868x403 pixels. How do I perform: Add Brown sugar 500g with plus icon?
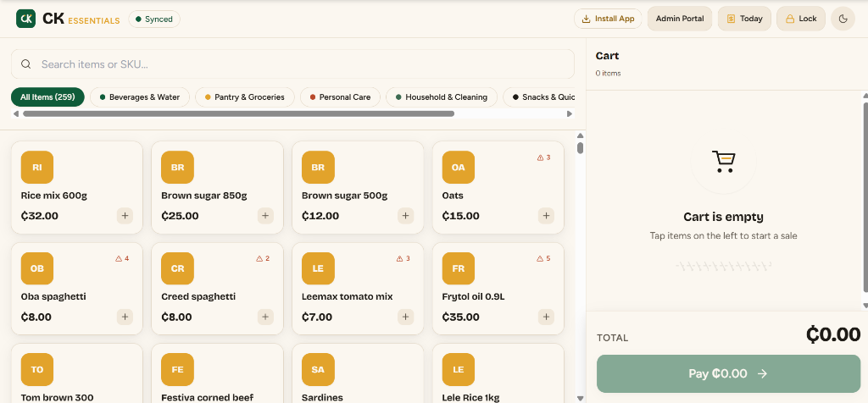pos(406,216)
